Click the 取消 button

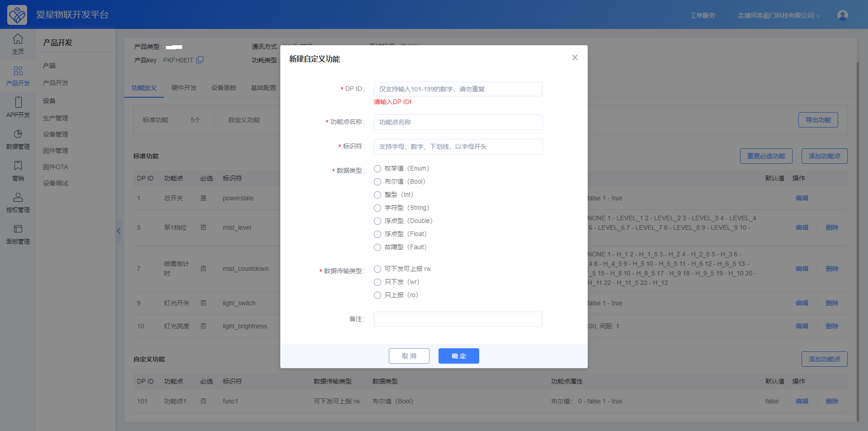pos(409,356)
